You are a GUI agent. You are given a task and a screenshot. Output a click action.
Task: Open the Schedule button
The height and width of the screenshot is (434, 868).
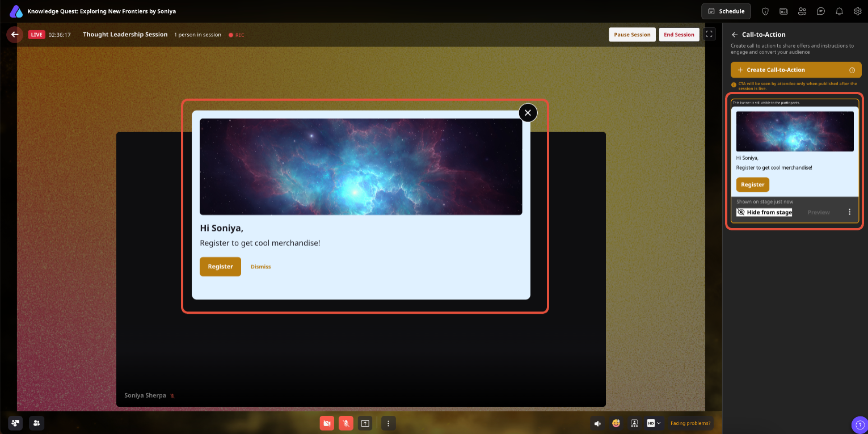click(726, 11)
